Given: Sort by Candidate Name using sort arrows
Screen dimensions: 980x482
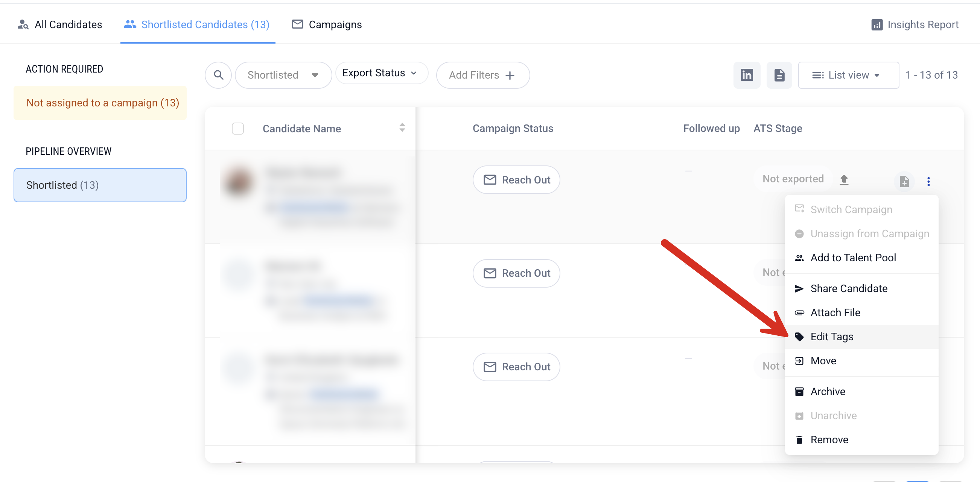Looking at the screenshot, I should [402, 128].
